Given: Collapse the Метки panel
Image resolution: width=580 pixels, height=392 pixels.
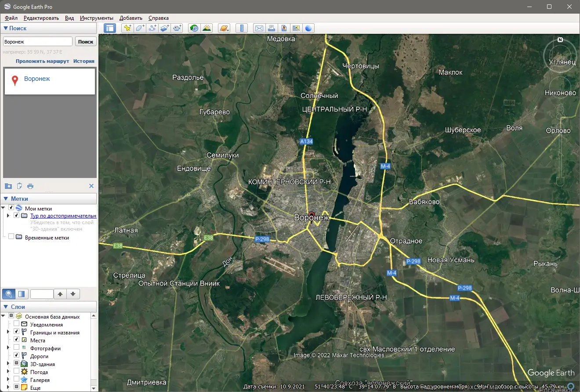Looking at the screenshot, I should point(6,199).
